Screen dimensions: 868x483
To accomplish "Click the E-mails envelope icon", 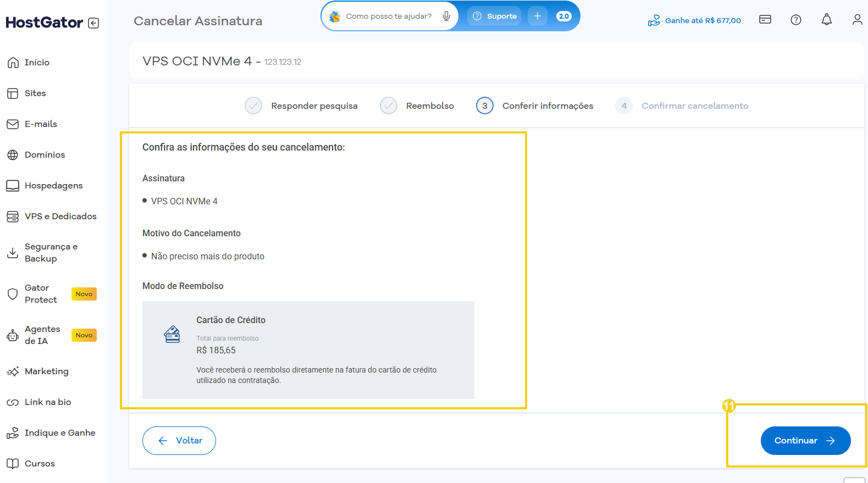I will [13, 124].
